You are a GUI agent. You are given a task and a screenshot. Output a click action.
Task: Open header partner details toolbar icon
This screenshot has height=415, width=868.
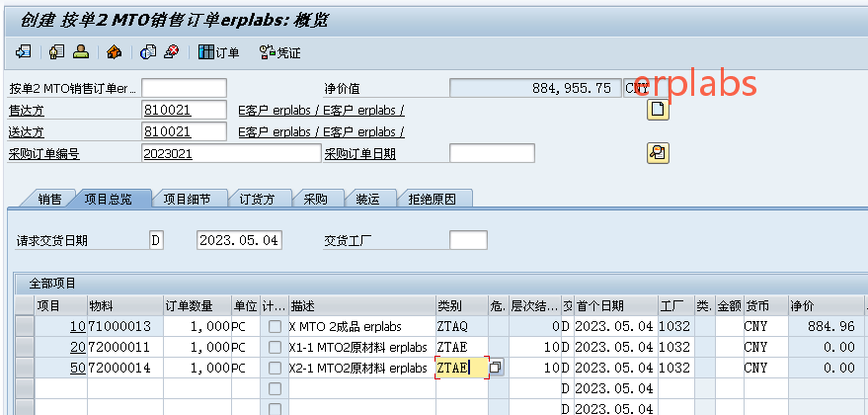tap(56, 52)
